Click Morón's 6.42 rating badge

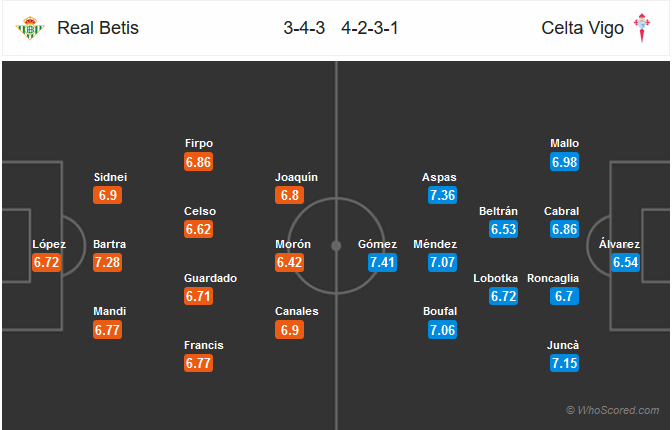coord(289,262)
